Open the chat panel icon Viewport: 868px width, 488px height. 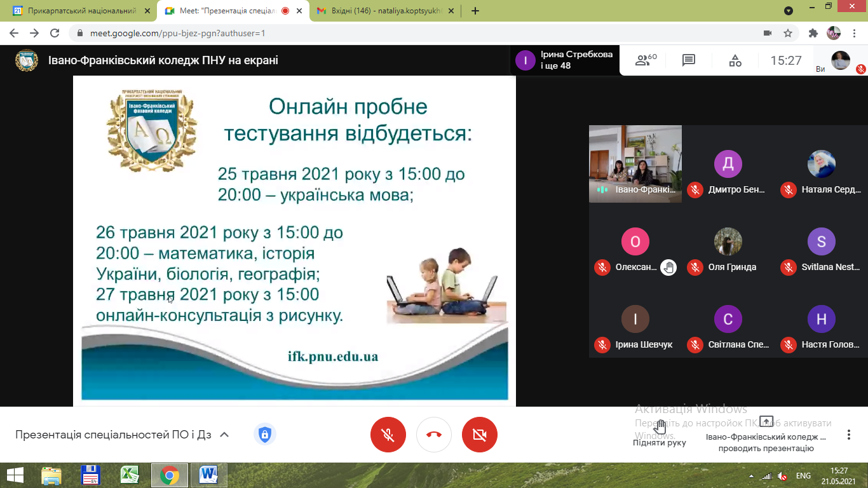point(689,60)
